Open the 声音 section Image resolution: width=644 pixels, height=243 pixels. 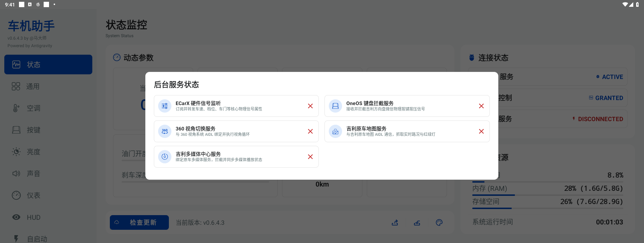point(48,173)
